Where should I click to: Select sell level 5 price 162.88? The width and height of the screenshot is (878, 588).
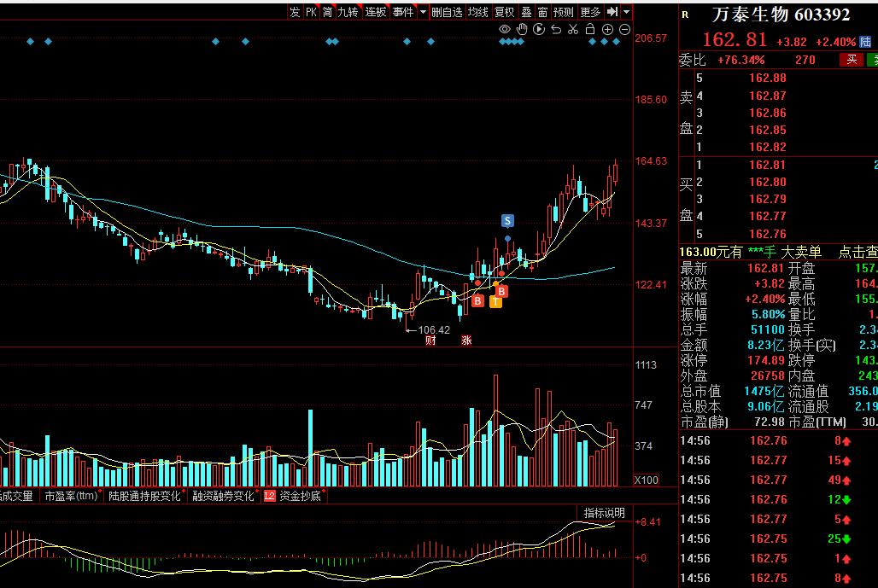pos(768,78)
